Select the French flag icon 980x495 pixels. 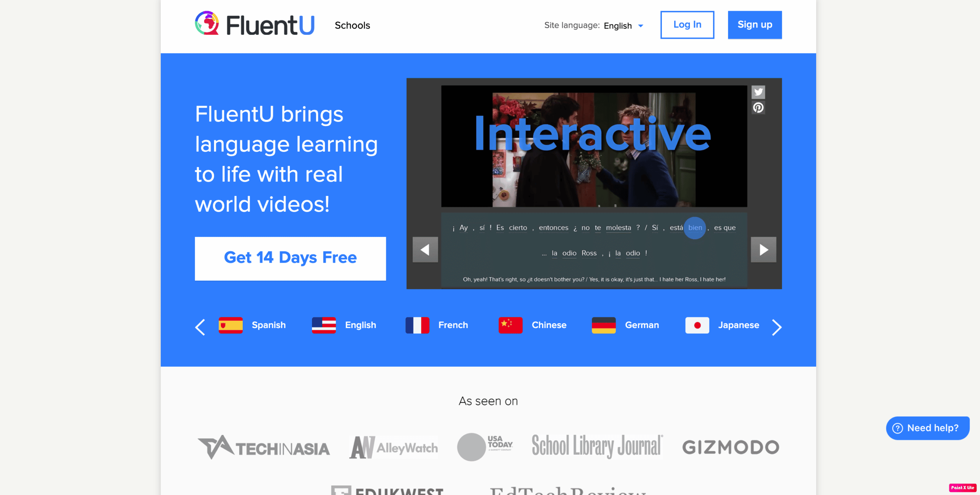[417, 325]
